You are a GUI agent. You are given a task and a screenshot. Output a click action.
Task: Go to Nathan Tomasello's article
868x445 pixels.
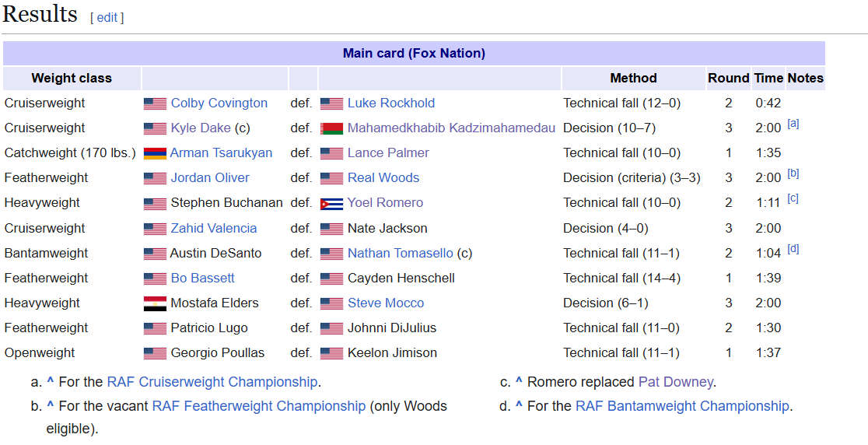pos(400,254)
